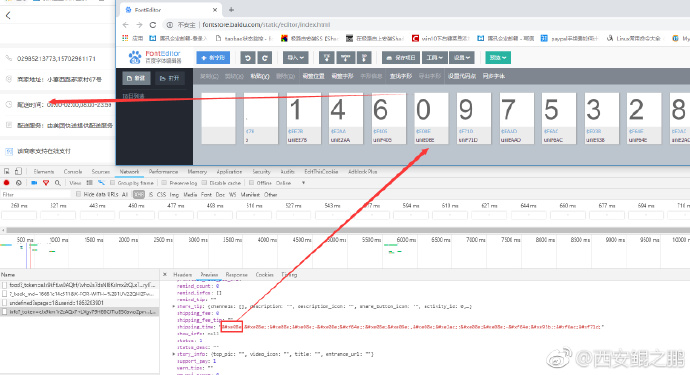Click the red network recording button
690x375 pixels.
coord(7,183)
